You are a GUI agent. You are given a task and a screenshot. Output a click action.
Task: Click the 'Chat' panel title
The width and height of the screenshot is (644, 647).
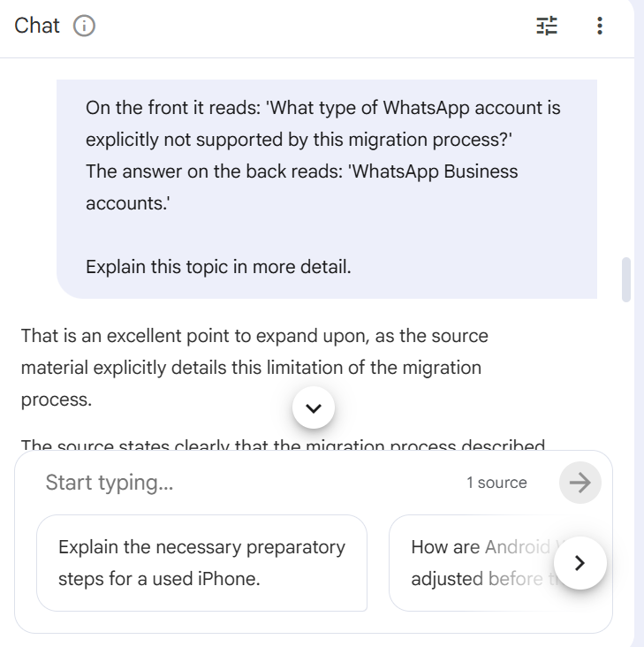click(37, 27)
